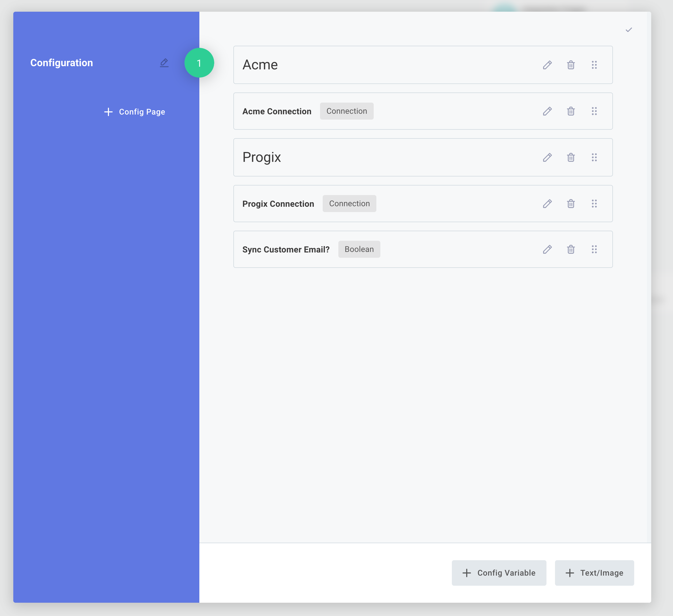The height and width of the screenshot is (616, 673).
Task: Click the Boolean type chip
Action: (359, 249)
